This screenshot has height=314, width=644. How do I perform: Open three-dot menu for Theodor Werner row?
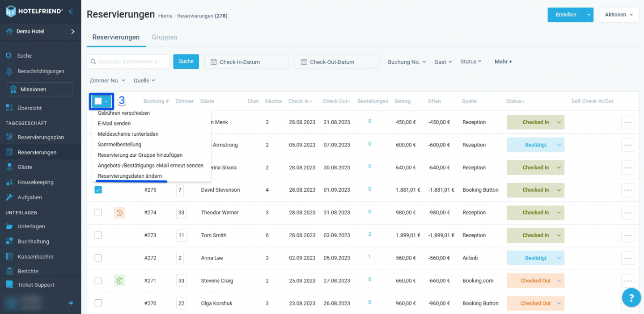click(628, 213)
